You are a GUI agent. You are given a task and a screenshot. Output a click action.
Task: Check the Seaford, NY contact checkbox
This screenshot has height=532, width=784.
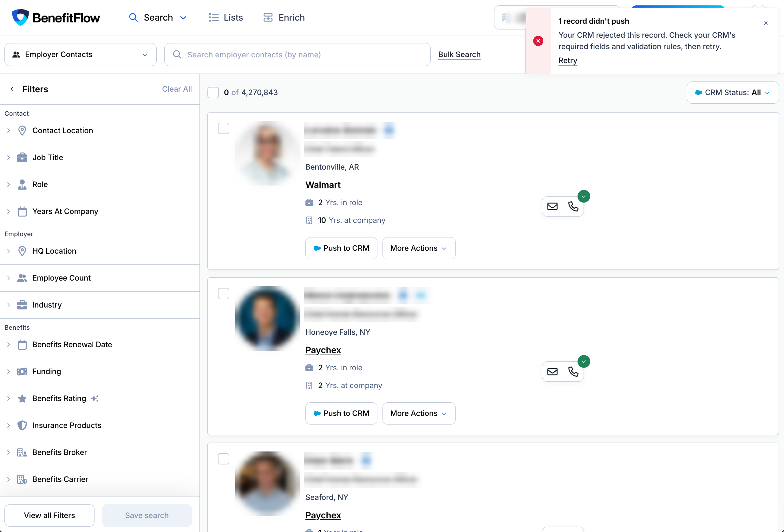click(x=224, y=459)
